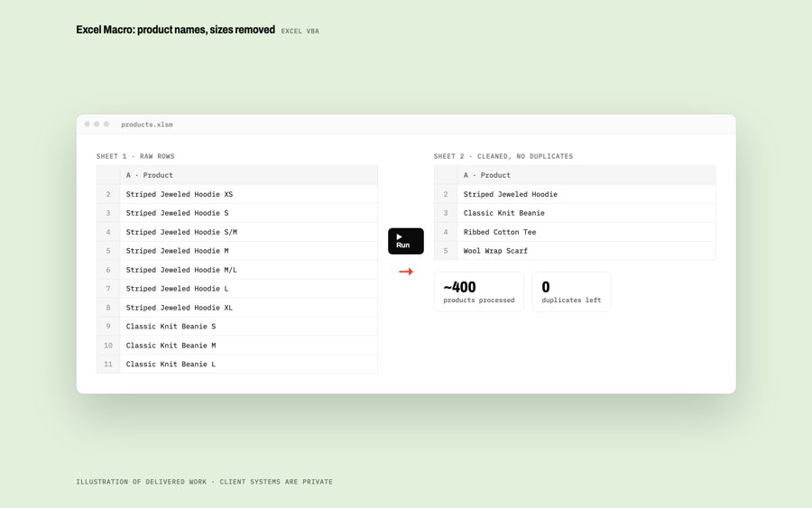Select the products.xlsm file name in title bar
This screenshot has width=812, height=508.
[x=147, y=125]
